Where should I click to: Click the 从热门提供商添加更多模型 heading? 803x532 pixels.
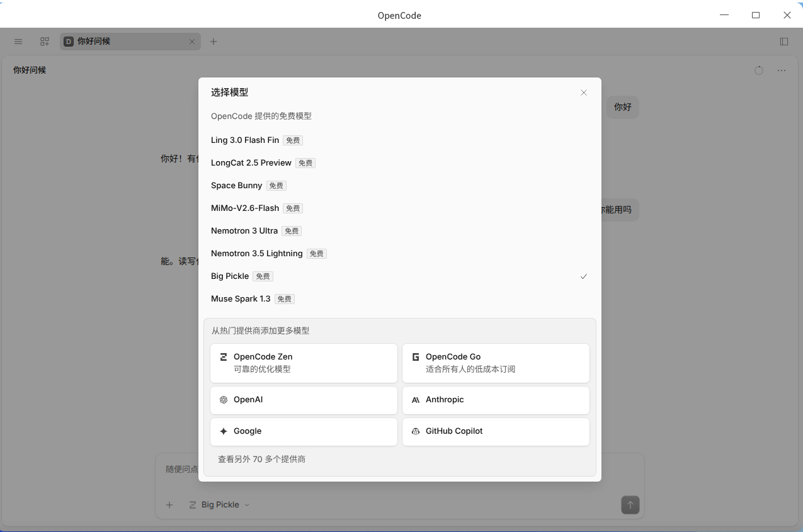click(x=260, y=331)
